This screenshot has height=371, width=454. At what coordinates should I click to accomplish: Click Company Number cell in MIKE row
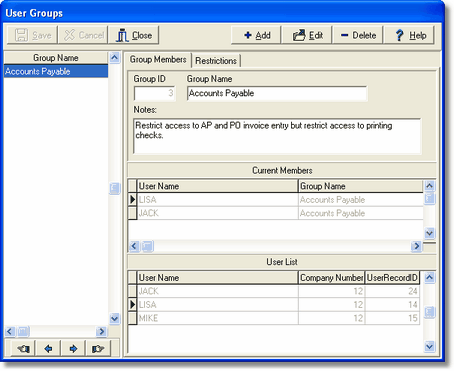332,318
